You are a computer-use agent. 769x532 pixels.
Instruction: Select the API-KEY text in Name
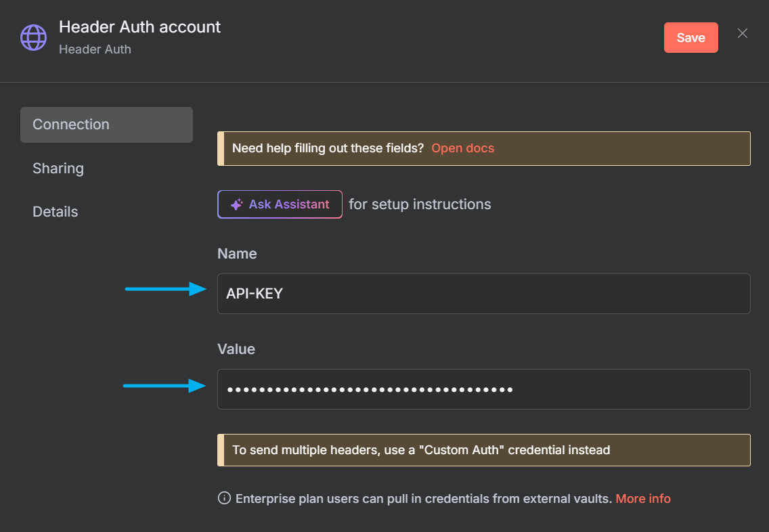(255, 293)
